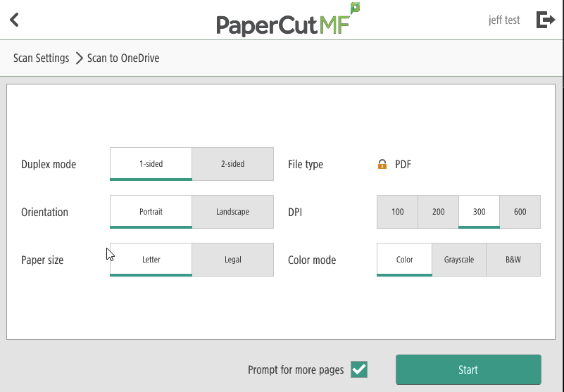Toggle Prompt for more pages checkbox
The image size is (564, 392).
(359, 369)
